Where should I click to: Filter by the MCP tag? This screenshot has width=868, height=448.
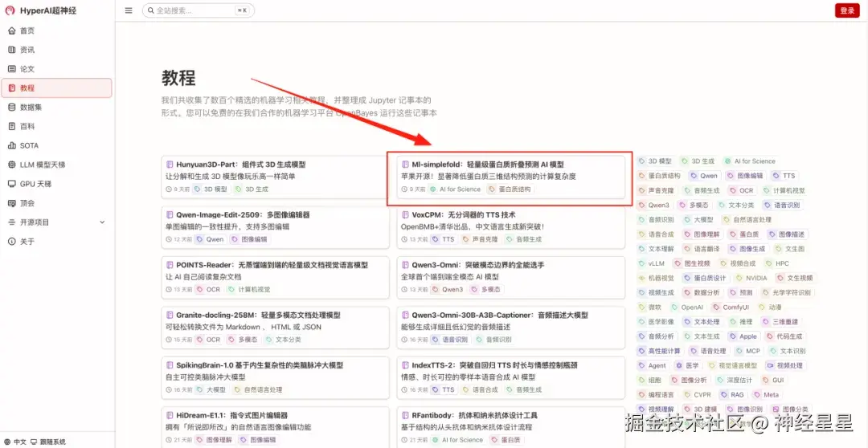point(748,351)
